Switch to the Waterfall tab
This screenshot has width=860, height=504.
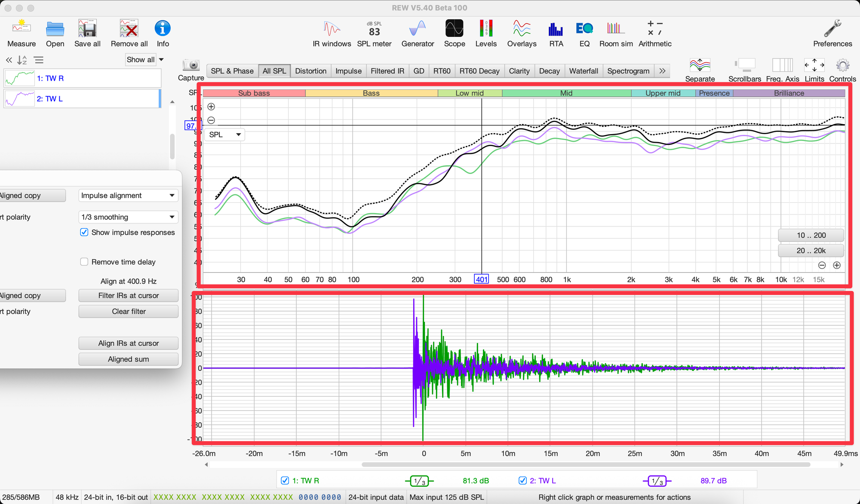tap(583, 71)
